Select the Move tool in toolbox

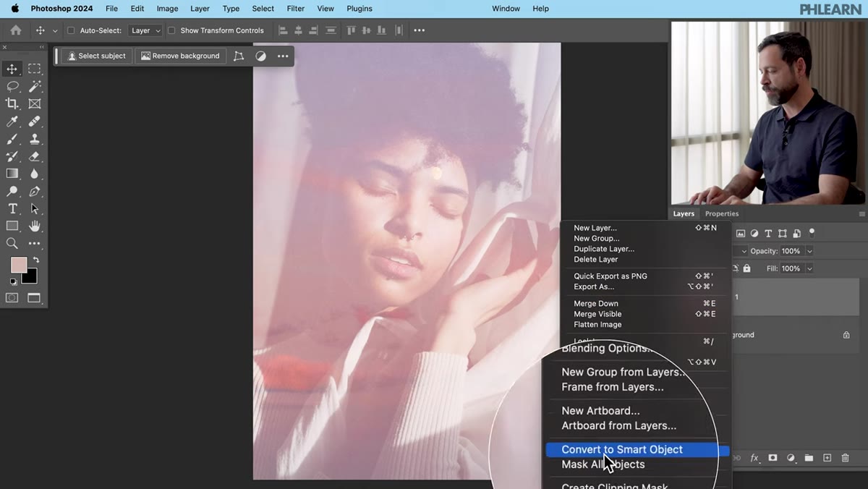12,69
